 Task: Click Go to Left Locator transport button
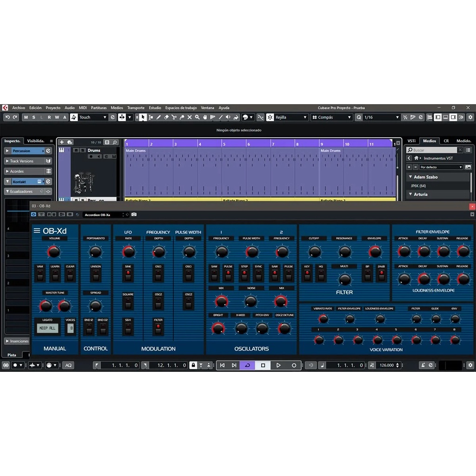[x=222, y=365]
